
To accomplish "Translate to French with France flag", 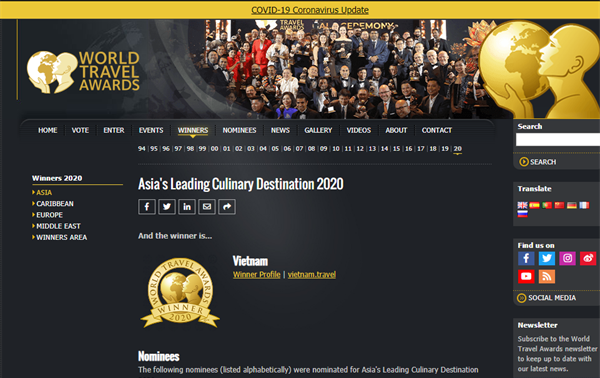I will click(584, 205).
